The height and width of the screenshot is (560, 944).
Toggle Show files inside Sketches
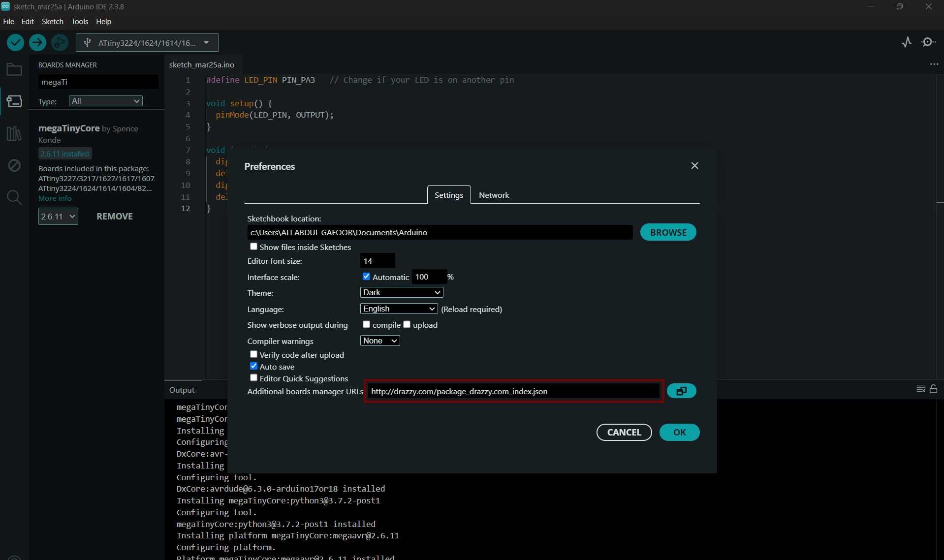pos(253,247)
